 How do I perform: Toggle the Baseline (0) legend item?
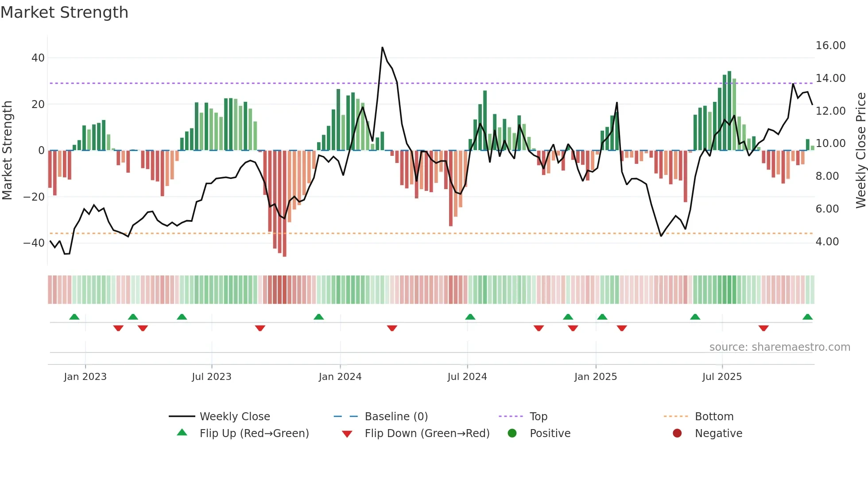click(x=396, y=417)
